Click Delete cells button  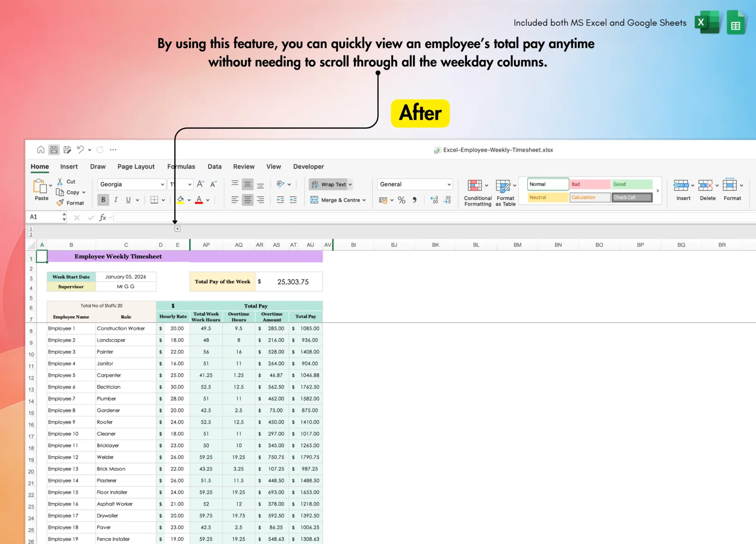pos(708,190)
